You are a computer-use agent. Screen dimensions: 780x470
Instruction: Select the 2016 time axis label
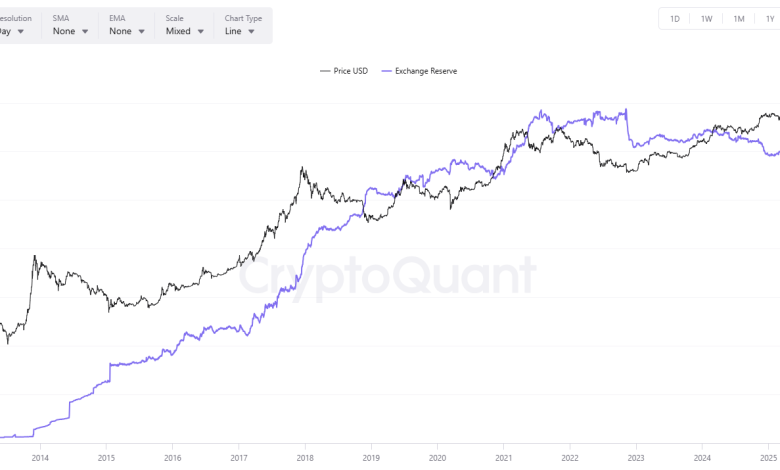pos(172,459)
